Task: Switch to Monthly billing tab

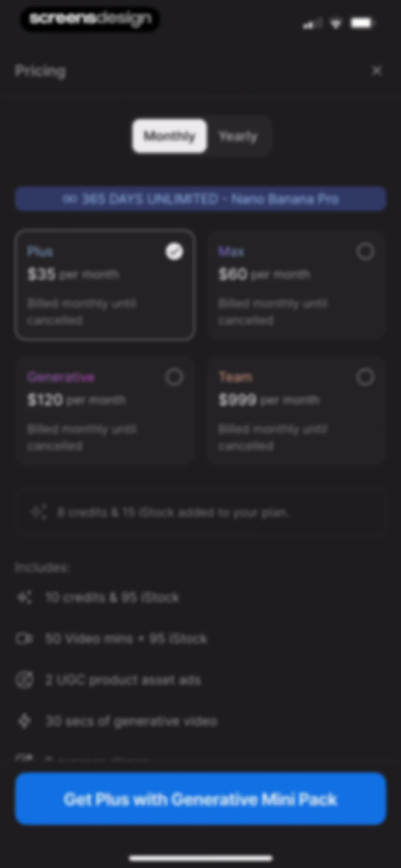Action: pyautogui.click(x=169, y=136)
